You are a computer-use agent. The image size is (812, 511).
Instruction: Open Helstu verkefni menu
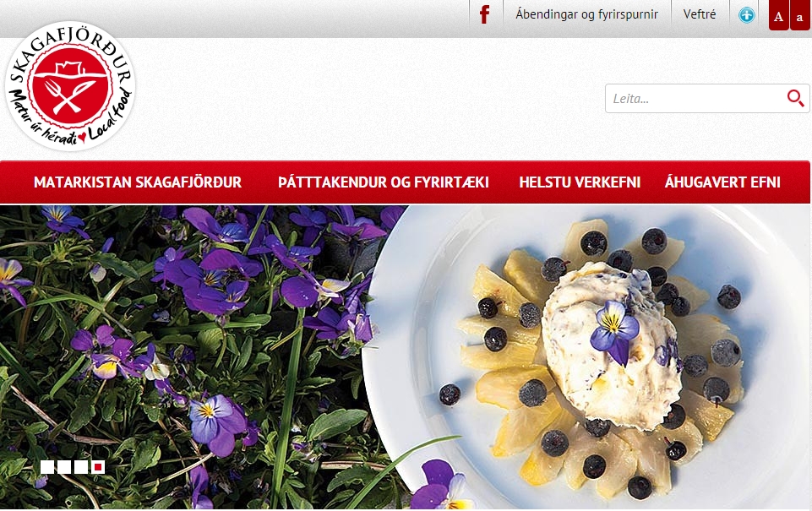(x=580, y=182)
